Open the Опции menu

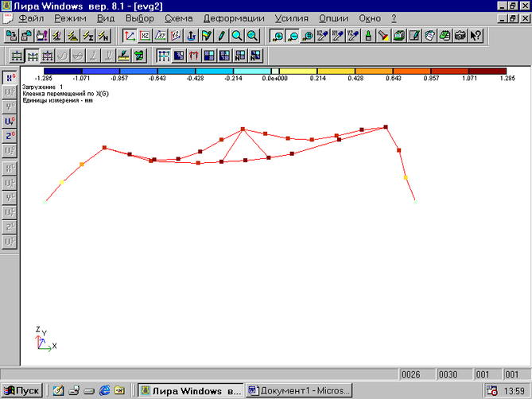pos(333,18)
